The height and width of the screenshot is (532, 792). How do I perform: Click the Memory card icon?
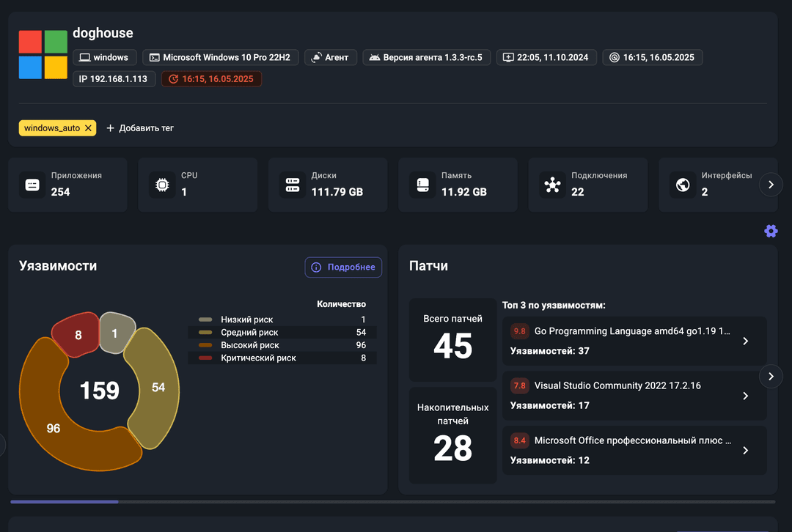(422, 185)
